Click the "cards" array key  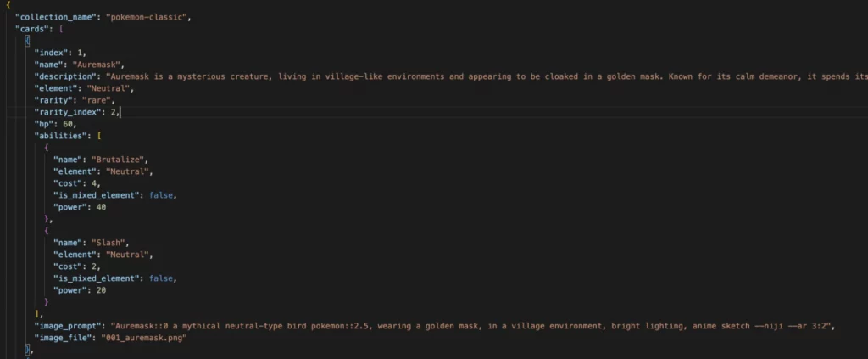tap(32, 29)
